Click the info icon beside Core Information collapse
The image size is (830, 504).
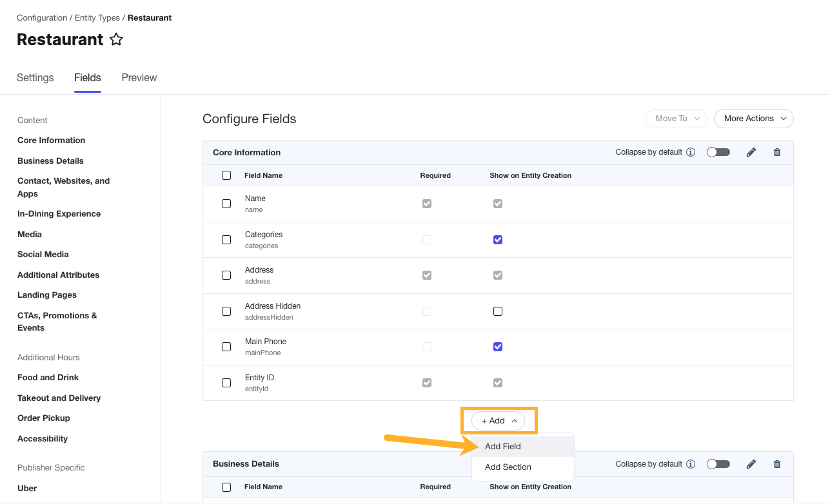click(x=691, y=153)
